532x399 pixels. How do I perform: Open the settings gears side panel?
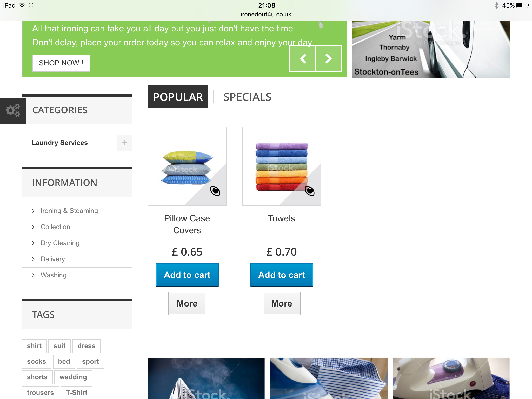[13, 111]
